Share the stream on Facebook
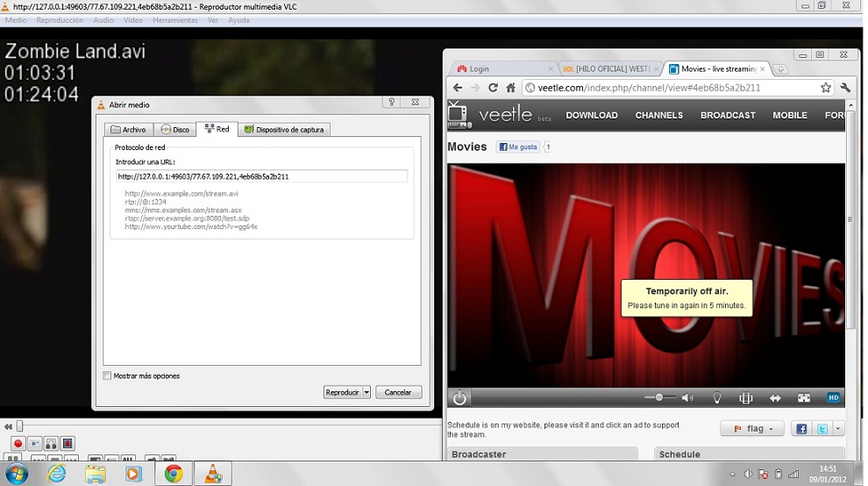Viewport: 868px width, 486px height. click(x=800, y=429)
